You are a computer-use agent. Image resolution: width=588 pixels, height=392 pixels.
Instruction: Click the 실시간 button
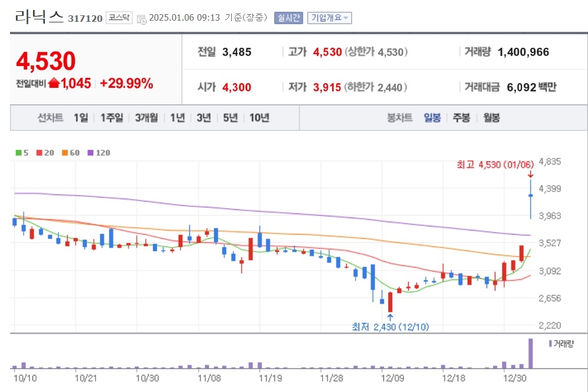(288, 18)
